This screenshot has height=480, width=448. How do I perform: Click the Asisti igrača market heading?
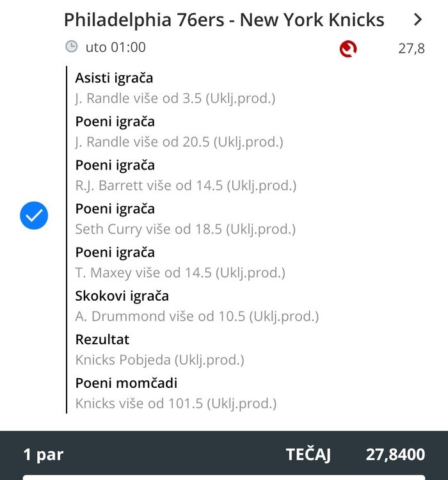(114, 78)
